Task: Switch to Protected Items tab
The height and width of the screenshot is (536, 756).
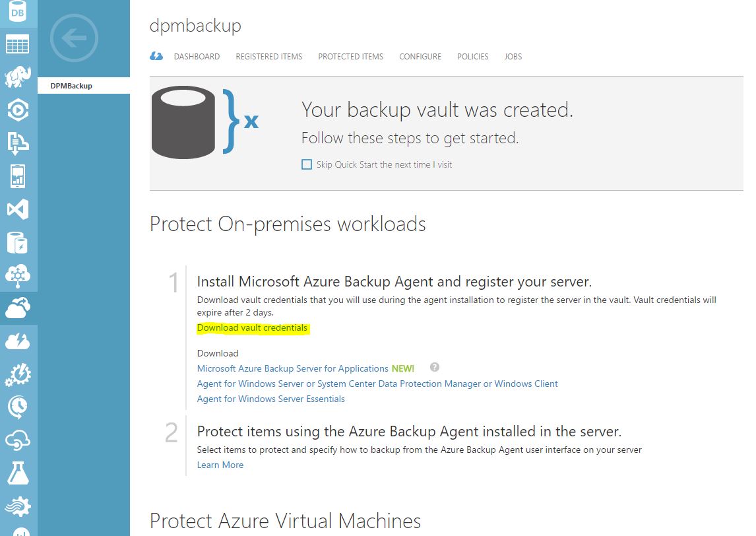Action: [x=350, y=57]
